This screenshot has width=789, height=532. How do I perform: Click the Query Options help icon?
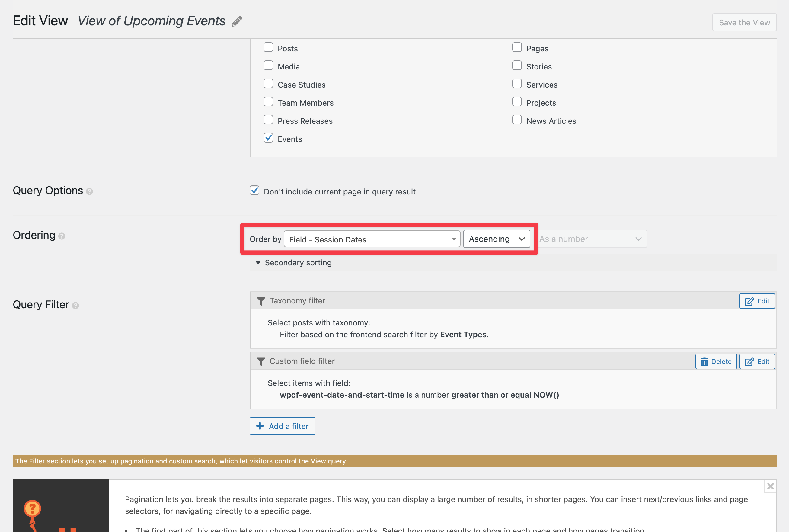pyautogui.click(x=89, y=192)
